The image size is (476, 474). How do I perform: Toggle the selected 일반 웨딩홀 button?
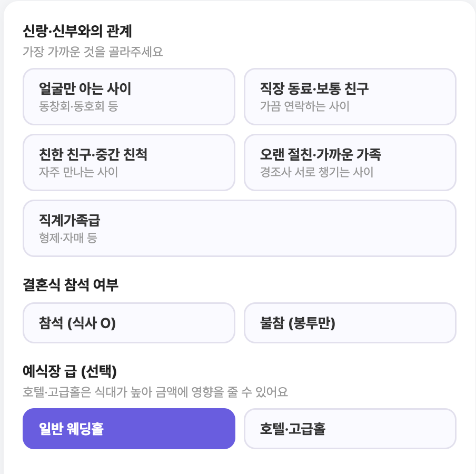(128, 429)
